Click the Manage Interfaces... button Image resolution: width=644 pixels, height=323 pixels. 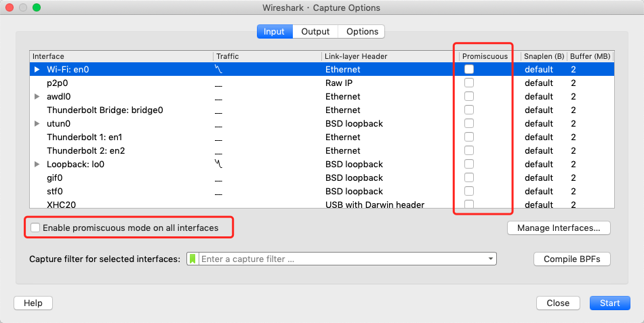tap(559, 228)
